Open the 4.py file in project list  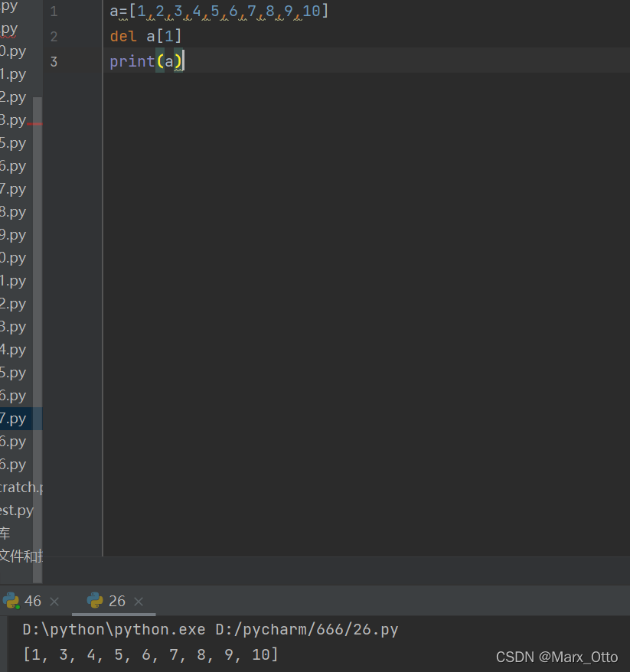13,350
